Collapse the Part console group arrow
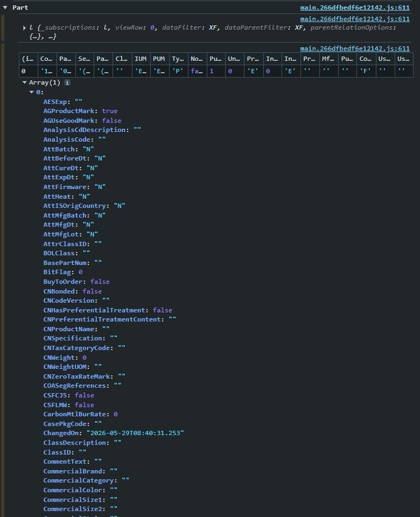Image resolution: width=420 pixels, height=517 pixels. pos(5,8)
